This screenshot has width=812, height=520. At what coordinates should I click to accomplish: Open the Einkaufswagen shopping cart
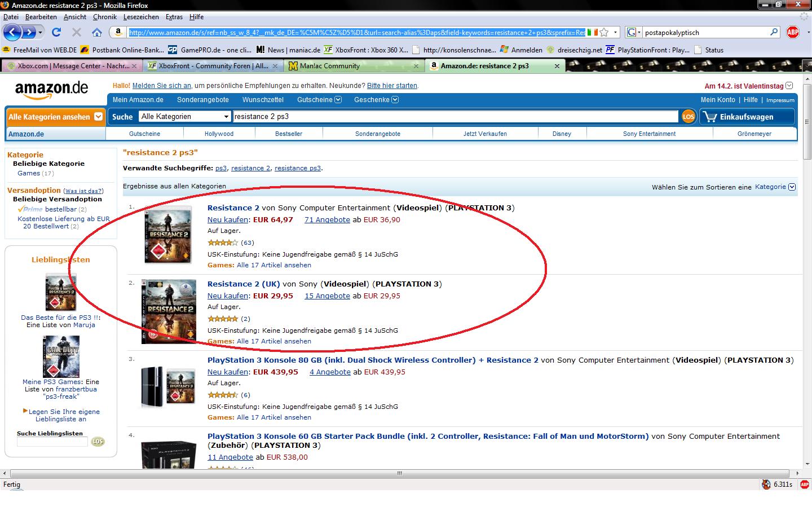pyautogui.click(x=747, y=117)
